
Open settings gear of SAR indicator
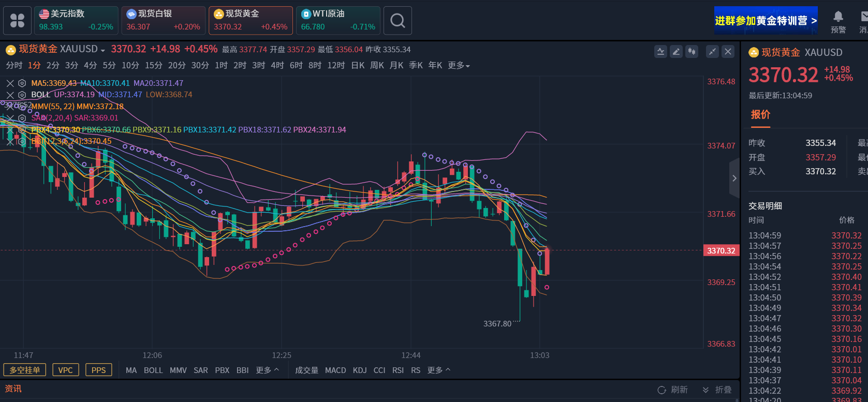(x=22, y=118)
